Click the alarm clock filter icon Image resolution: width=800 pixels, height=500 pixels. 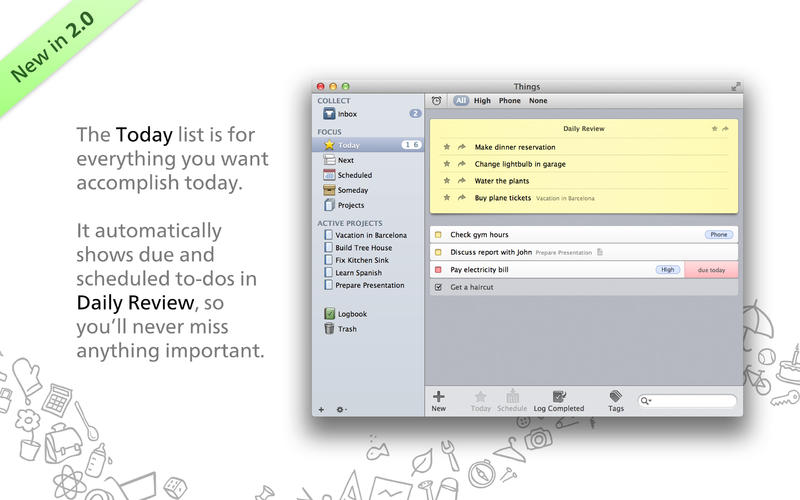pos(436,101)
